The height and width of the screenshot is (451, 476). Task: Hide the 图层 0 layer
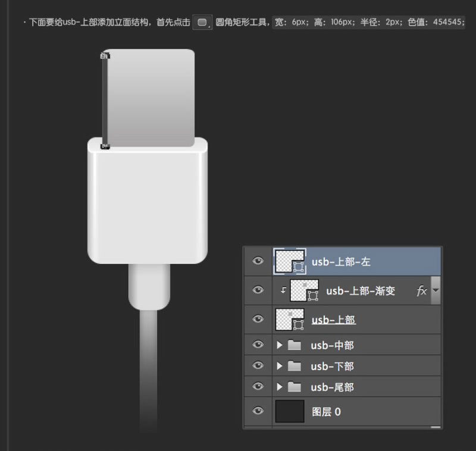258,411
